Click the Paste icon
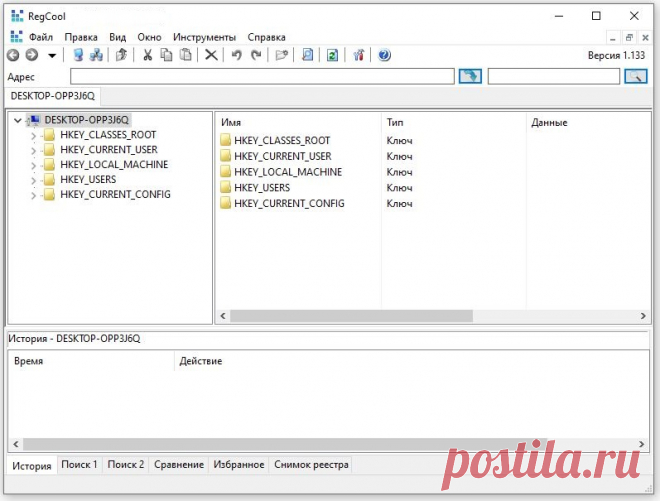Screen dimensions: 660x501 186,55
